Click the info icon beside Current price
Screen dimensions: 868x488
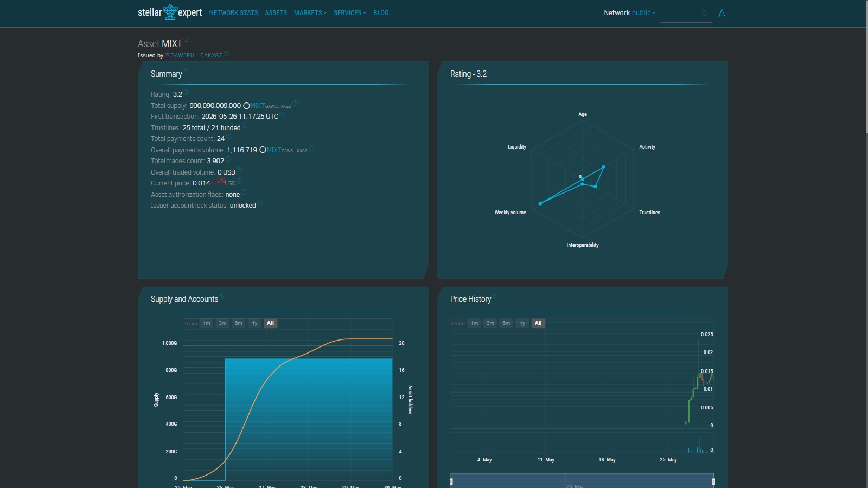pos(239,181)
